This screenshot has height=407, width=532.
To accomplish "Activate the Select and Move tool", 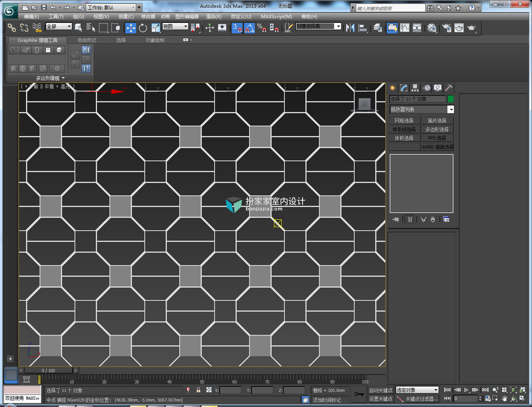I will pos(131,28).
